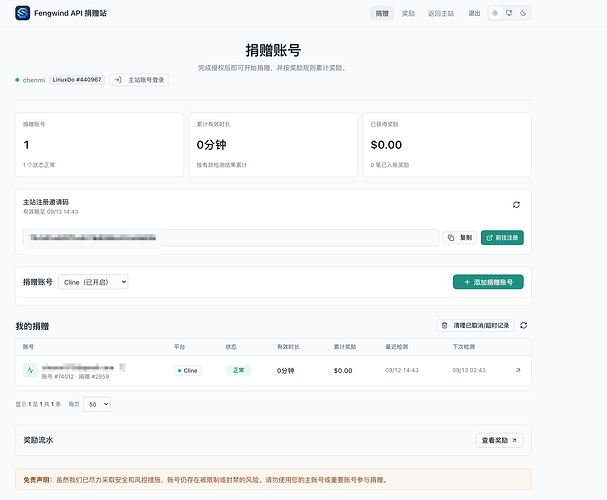Image resolution: width=607 pixels, height=500 pixels.
Task: Click 主站账号登录 button
Action: [139, 80]
